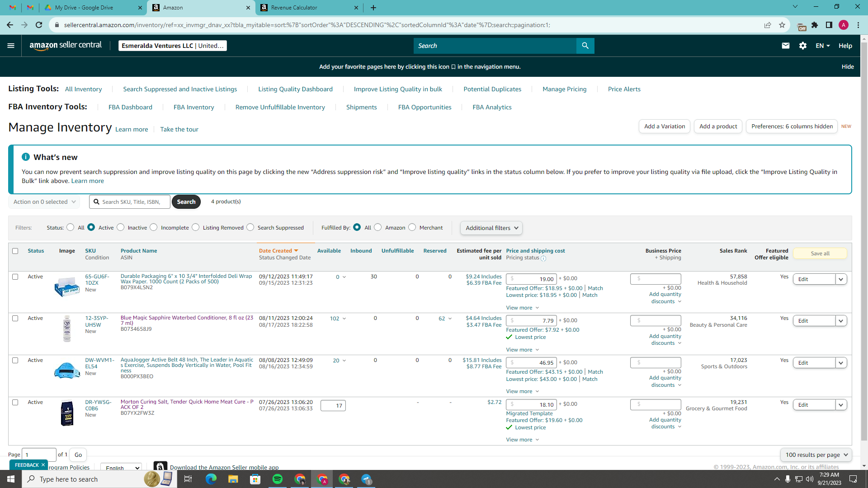Image resolution: width=868 pixels, height=488 pixels.
Task: Click the magnifier search button in header
Action: coord(585,46)
